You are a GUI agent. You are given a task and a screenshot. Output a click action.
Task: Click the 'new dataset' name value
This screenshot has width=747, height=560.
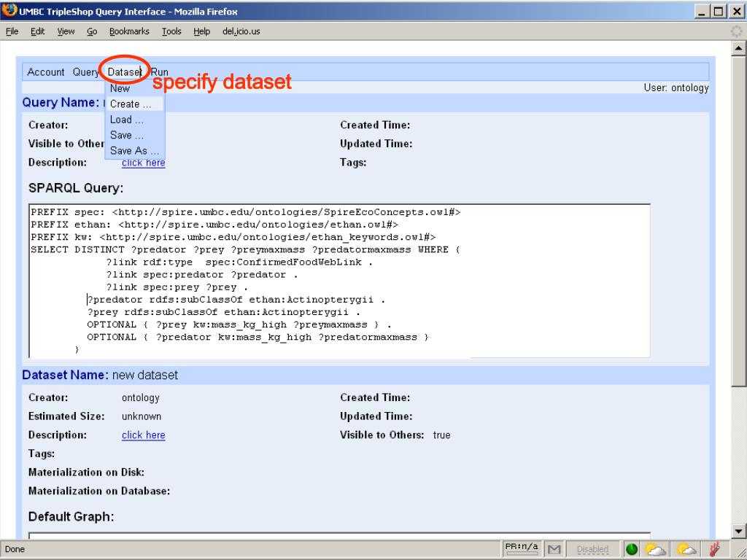coord(145,376)
